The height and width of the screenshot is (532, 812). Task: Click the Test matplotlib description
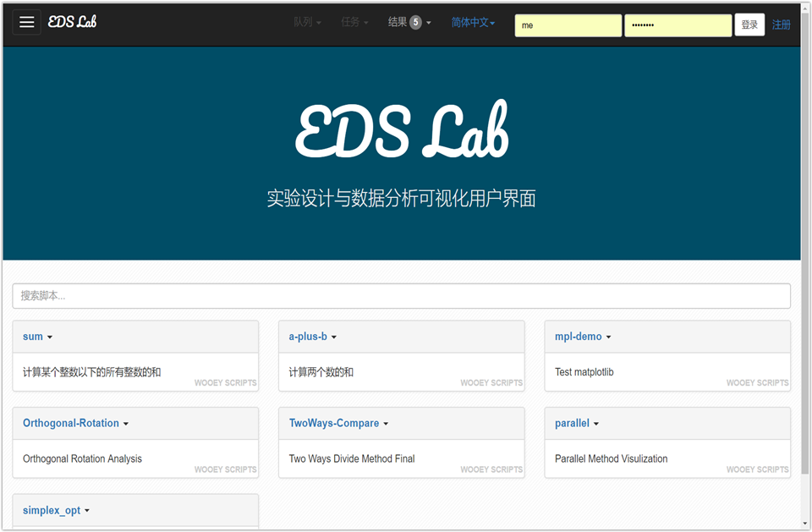click(584, 372)
